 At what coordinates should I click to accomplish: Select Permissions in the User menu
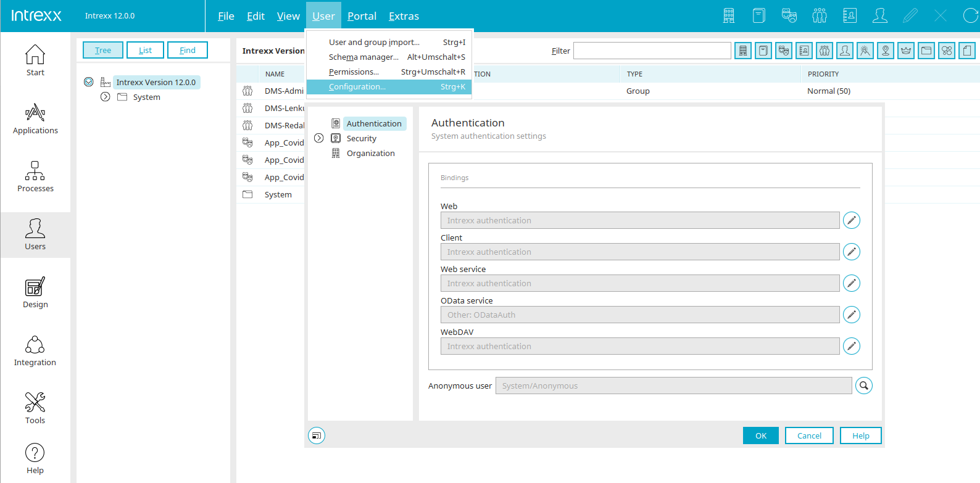click(x=389, y=72)
